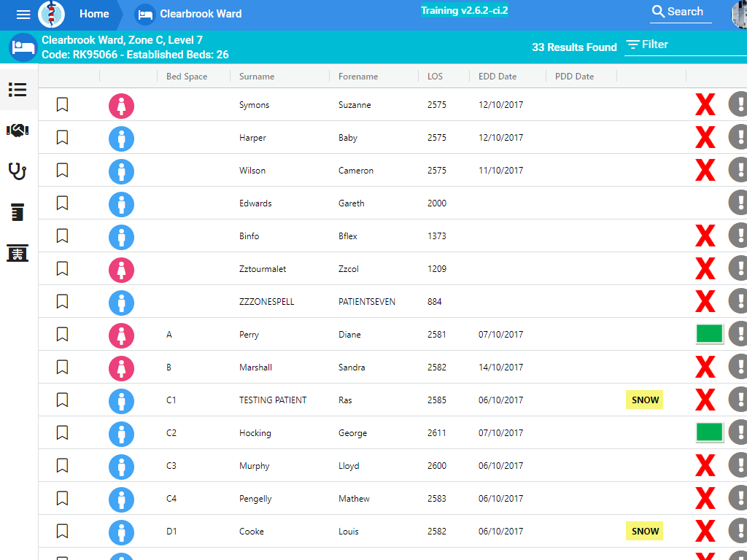The height and width of the screenshot is (560, 747).
Task: Select surname ZZZONESPELL
Action: point(267,301)
